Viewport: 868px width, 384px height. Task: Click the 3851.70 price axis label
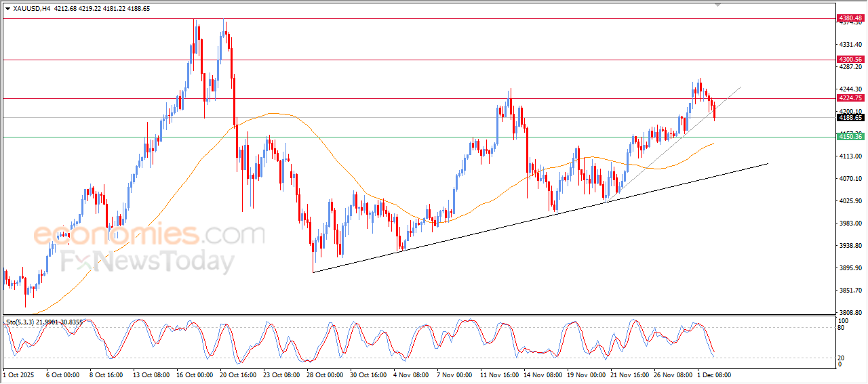(850, 291)
